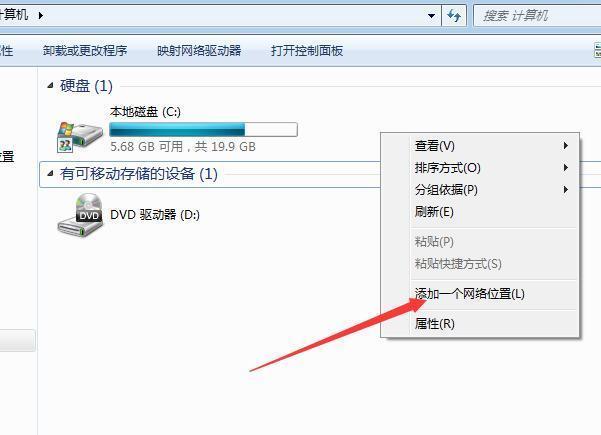This screenshot has height=435, width=601.
Task: Select the Local Disk (C:) drive icon
Action: click(80, 137)
